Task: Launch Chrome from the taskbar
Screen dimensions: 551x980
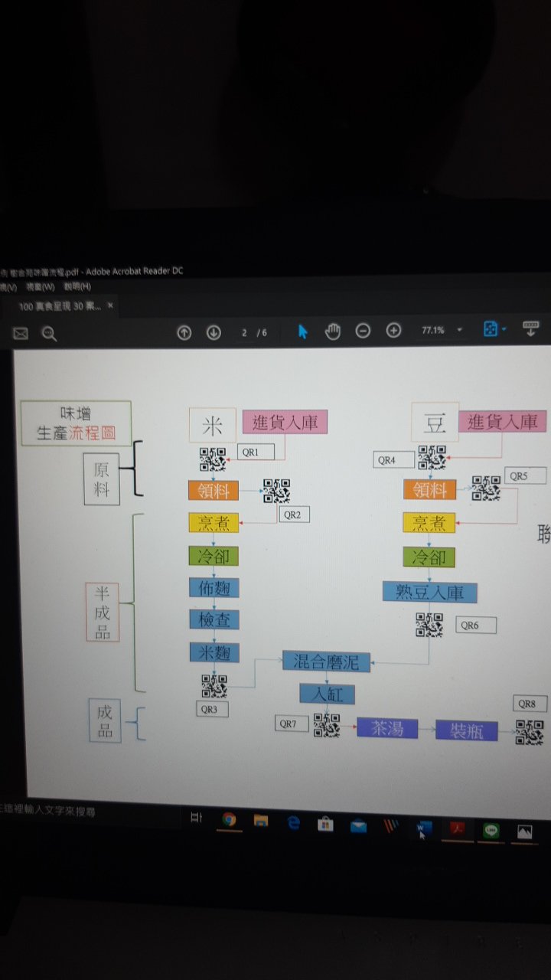Action: point(229,820)
